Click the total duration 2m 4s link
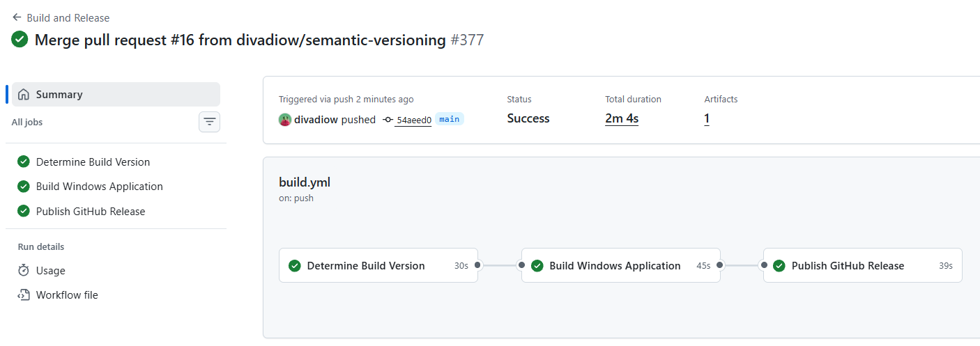Image resolution: width=980 pixels, height=346 pixels. click(x=622, y=118)
